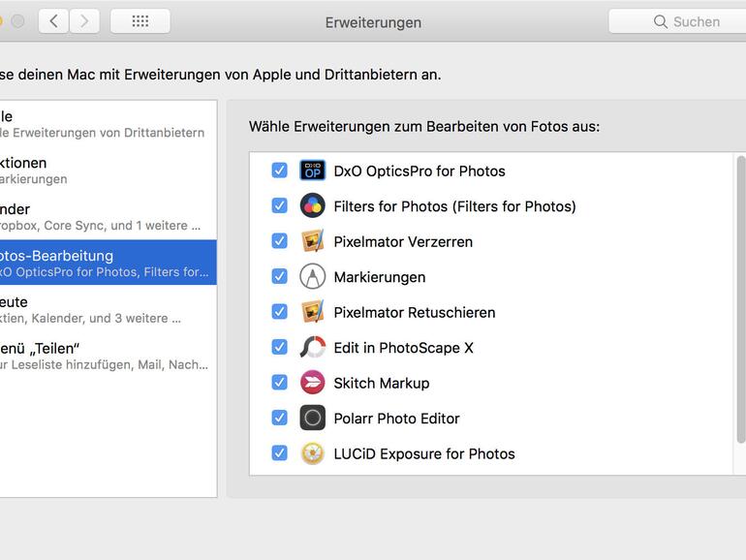Click the Skitch Markup pink icon

click(313, 383)
